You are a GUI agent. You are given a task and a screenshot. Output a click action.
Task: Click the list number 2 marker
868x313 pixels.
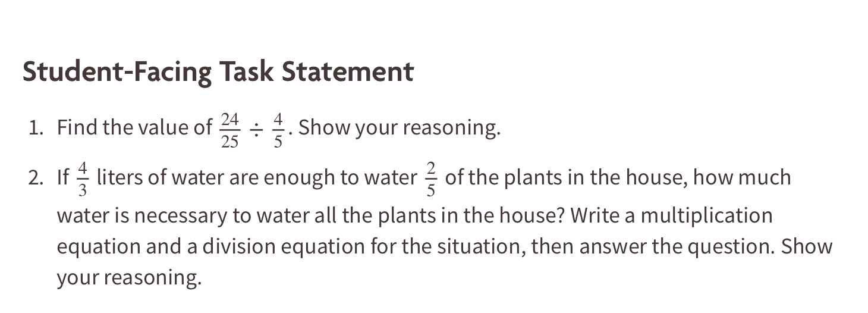click(x=35, y=178)
